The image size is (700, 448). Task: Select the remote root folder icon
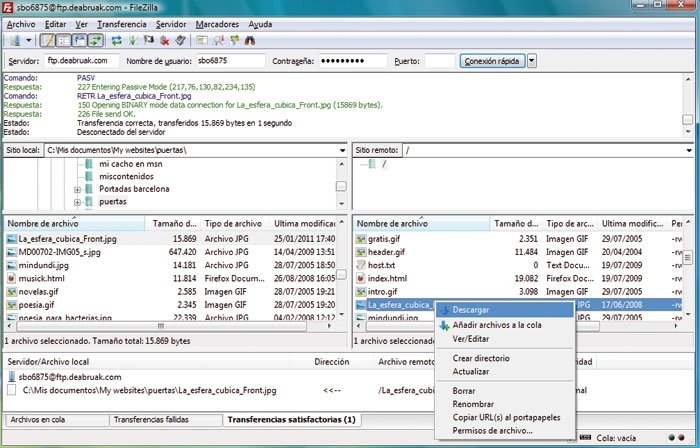point(372,164)
